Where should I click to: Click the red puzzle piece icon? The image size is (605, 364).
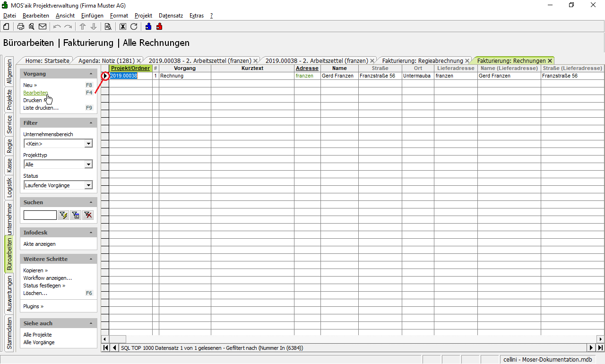click(x=159, y=26)
